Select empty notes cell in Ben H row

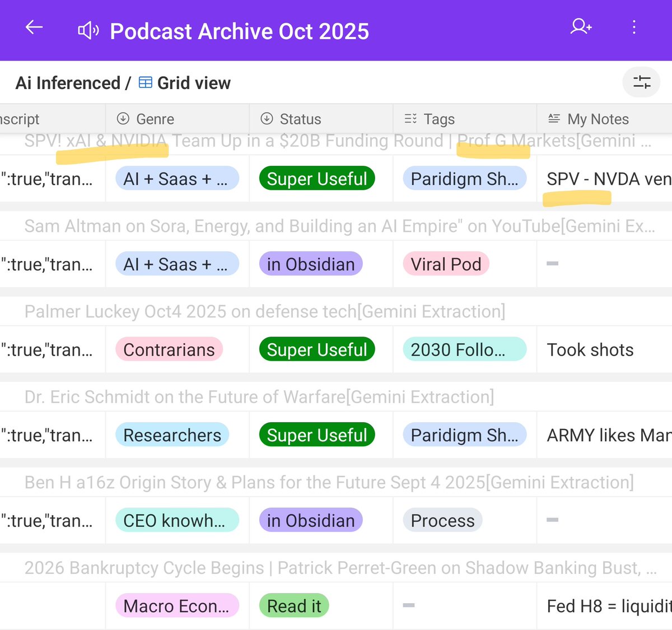tap(605, 520)
